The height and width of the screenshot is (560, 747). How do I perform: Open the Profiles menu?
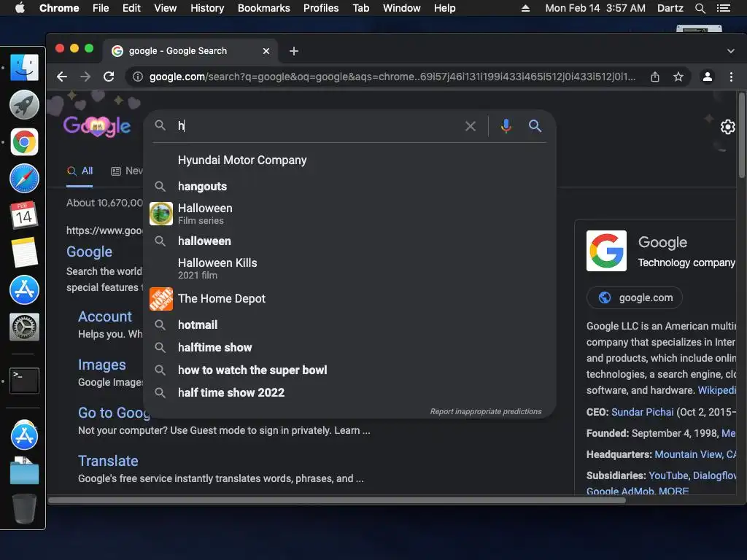321,8
